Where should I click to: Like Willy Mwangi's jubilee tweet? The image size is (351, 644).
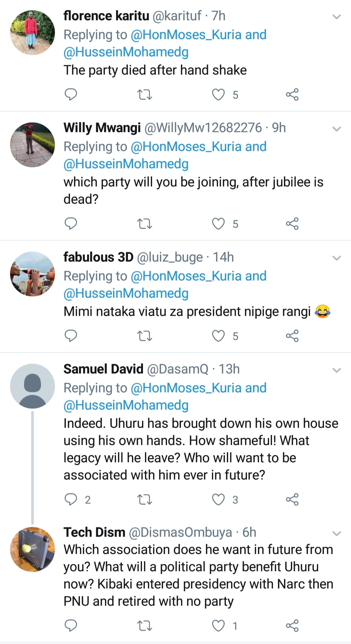218,224
